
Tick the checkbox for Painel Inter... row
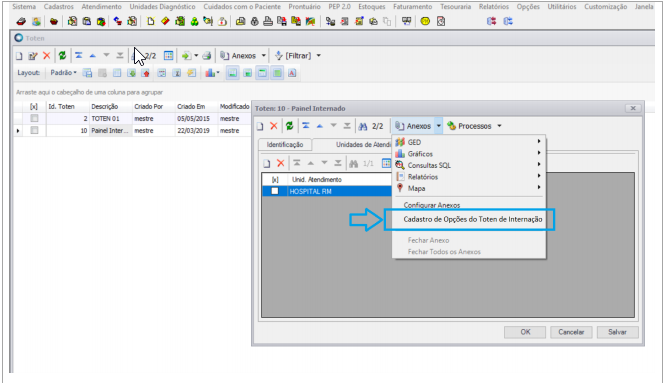coord(34,130)
